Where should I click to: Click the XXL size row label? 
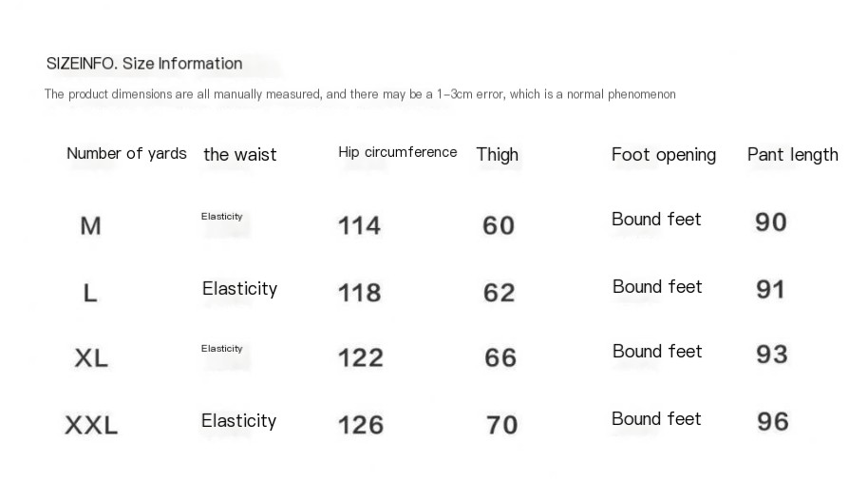tap(91, 426)
